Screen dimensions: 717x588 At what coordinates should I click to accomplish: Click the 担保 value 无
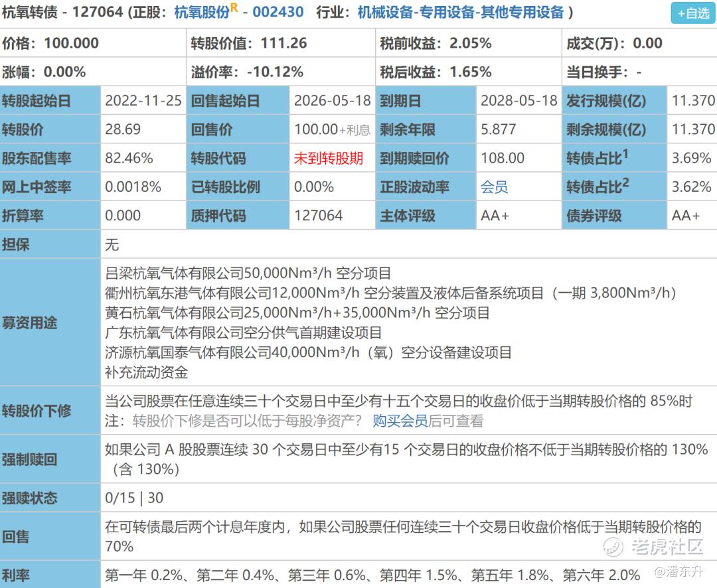click(112, 245)
